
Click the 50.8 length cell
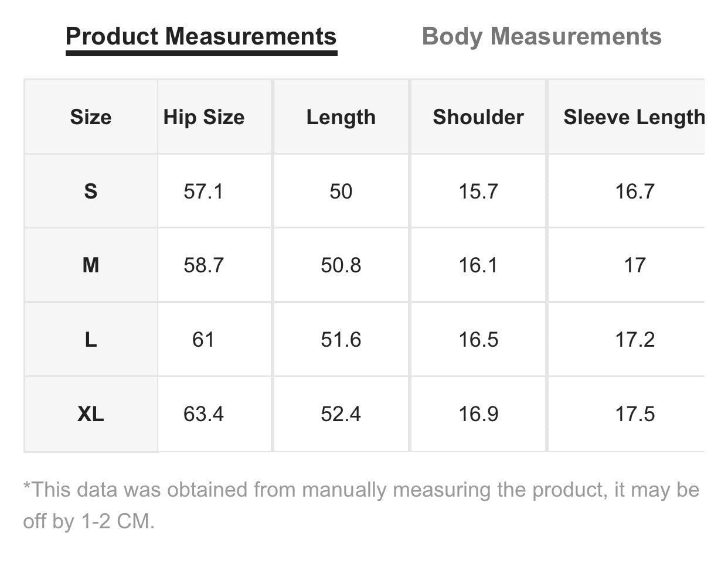pyautogui.click(x=341, y=265)
